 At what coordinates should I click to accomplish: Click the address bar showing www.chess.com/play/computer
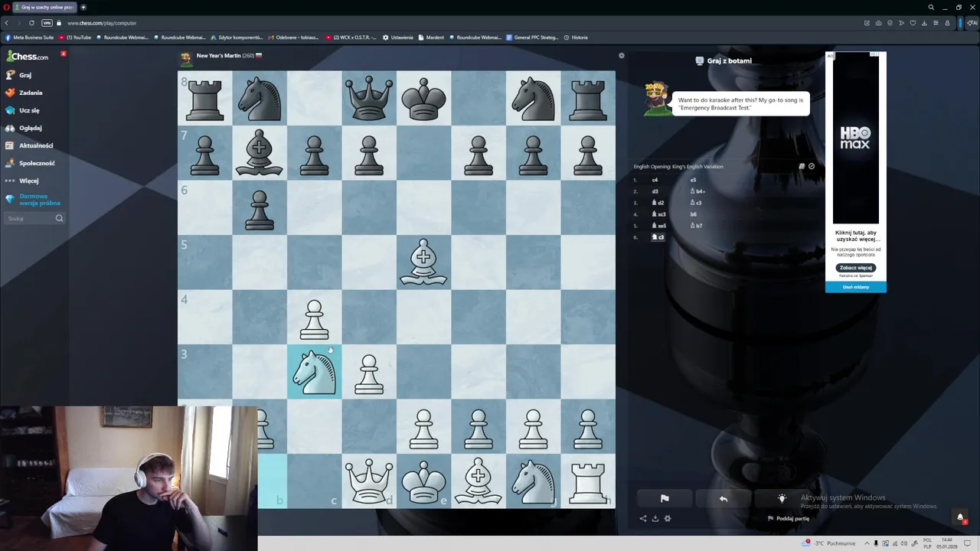(x=102, y=23)
